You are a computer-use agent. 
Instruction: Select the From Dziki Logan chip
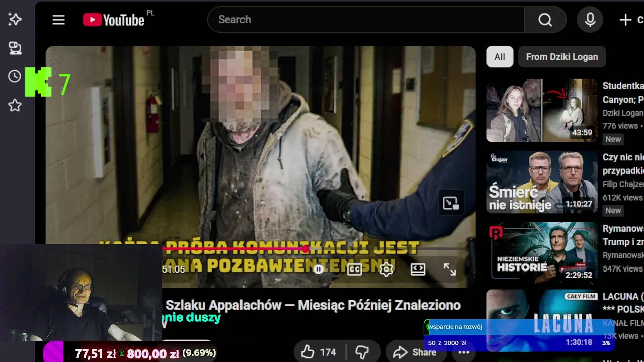[562, 57]
